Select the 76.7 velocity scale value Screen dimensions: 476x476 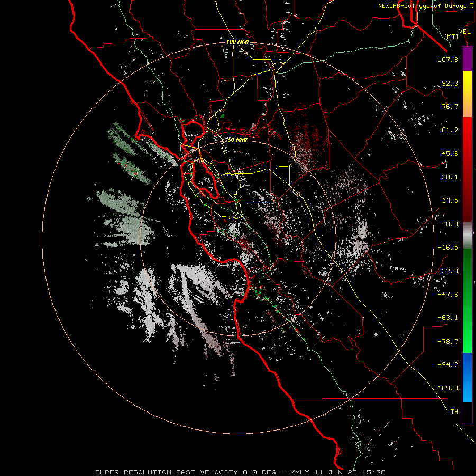click(x=450, y=106)
